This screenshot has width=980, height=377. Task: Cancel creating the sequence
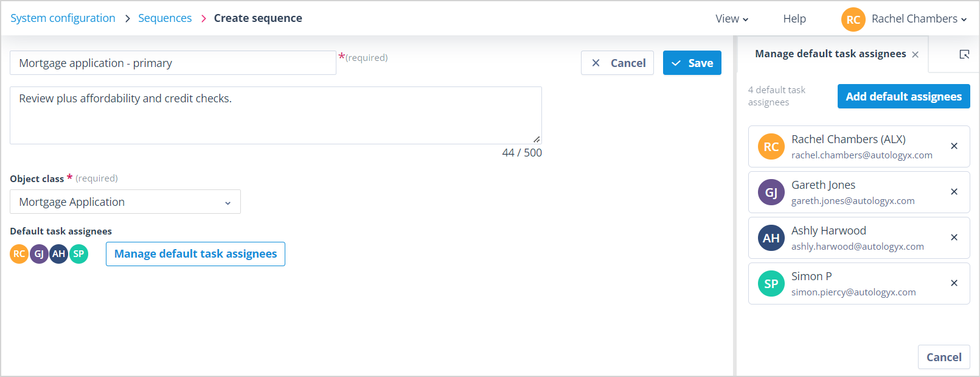(617, 63)
